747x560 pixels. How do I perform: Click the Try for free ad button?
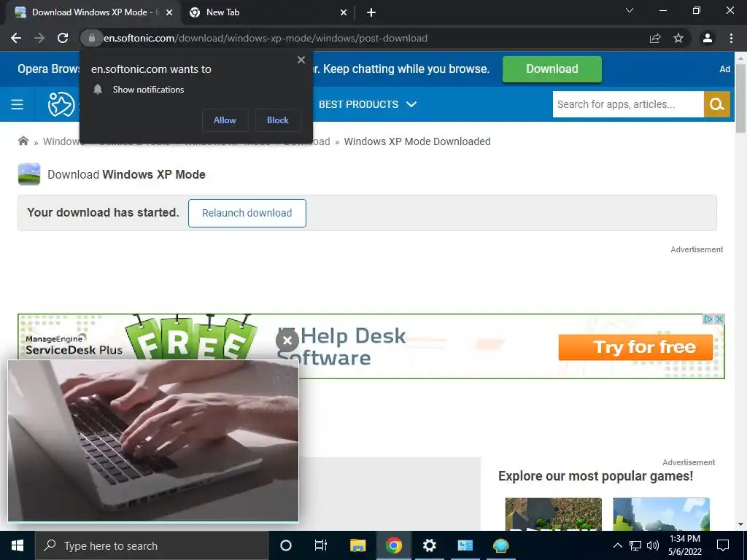(635, 347)
